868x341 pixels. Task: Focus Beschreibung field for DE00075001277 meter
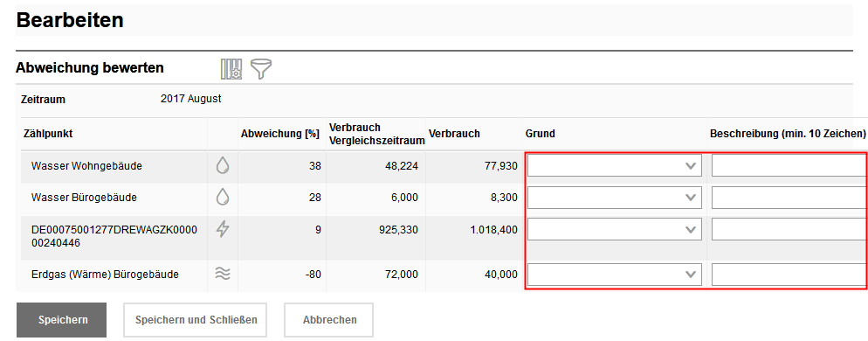[789, 229]
